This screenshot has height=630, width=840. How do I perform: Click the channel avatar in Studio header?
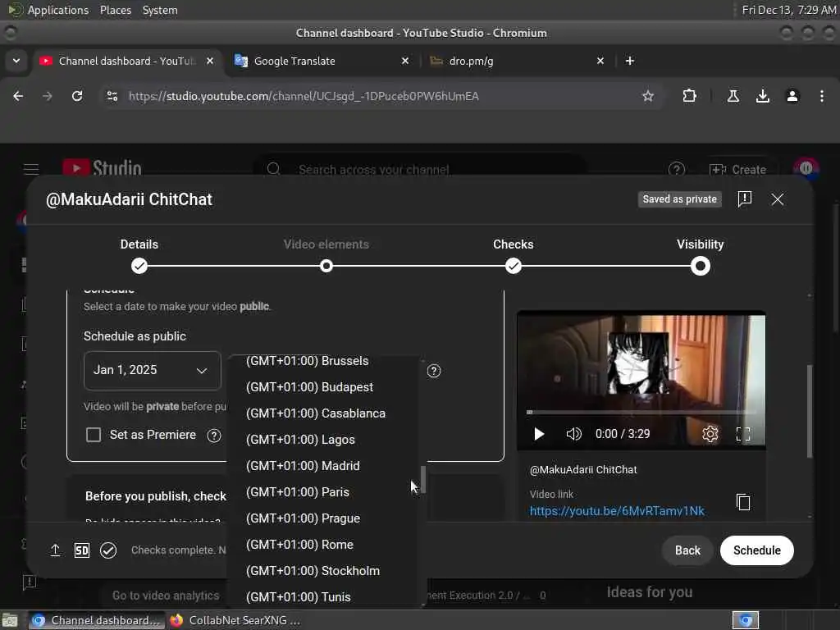(x=806, y=169)
